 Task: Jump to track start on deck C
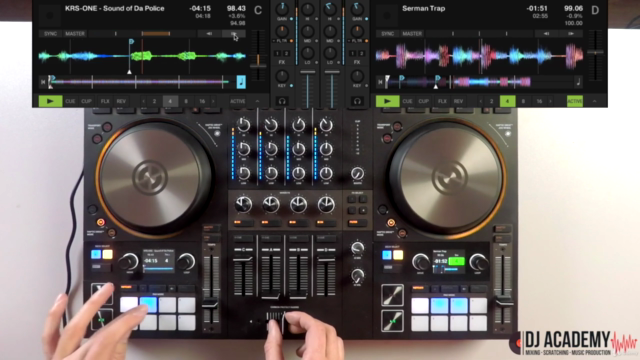point(43,82)
